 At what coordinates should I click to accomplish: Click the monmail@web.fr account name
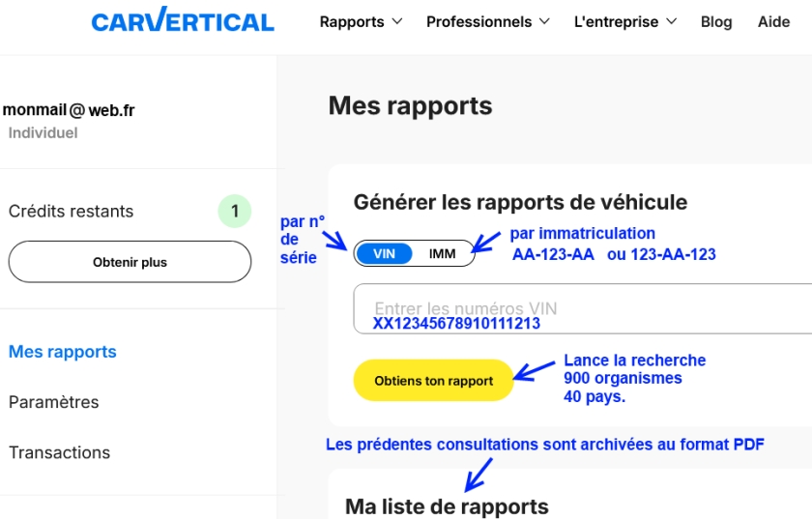coord(69,110)
